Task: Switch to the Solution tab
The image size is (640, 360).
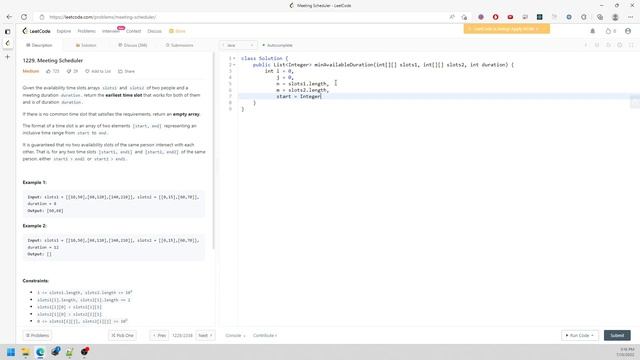Action: [86, 45]
